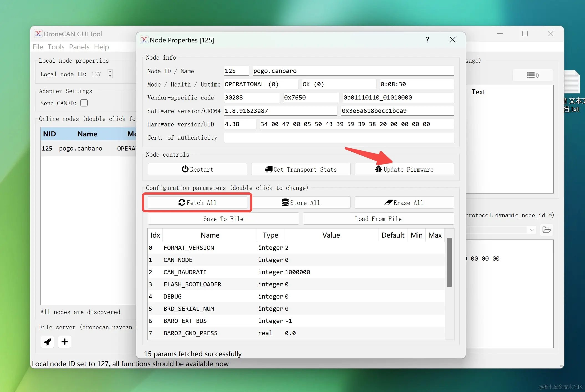Open the folder browse icon on right panel
585x392 pixels.
[546, 230]
